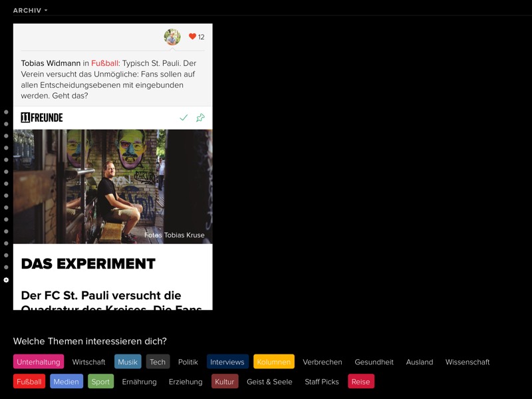The height and width of the screenshot is (399, 532).
Task: Toggle the Kolumnen topic tag
Action: point(274,362)
